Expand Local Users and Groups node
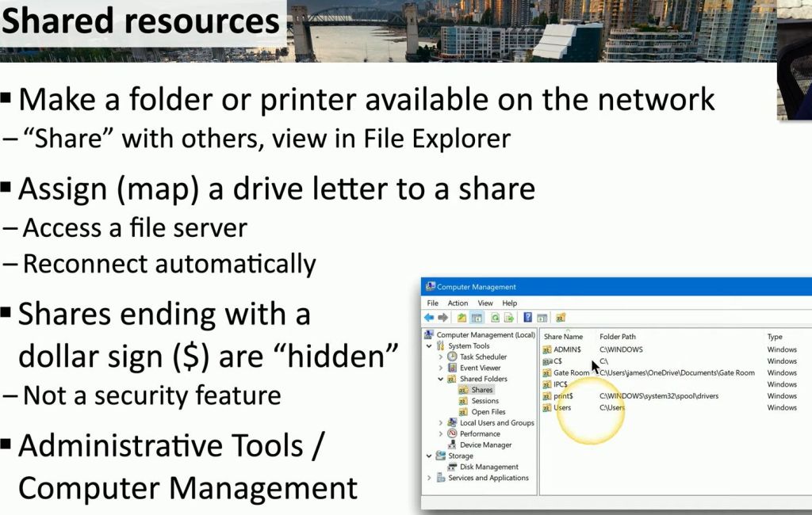812x515 pixels. pos(441,423)
